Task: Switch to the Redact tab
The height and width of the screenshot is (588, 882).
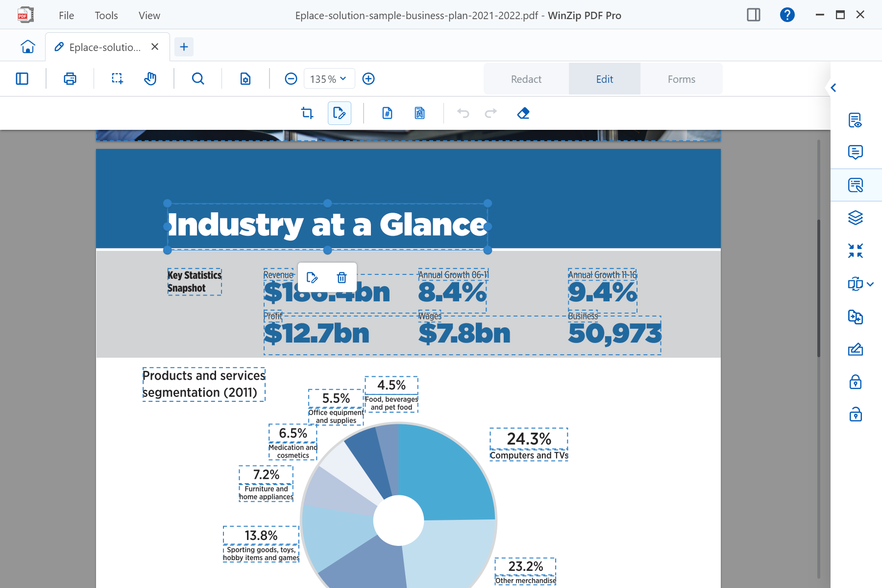Action: pyautogui.click(x=526, y=79)
